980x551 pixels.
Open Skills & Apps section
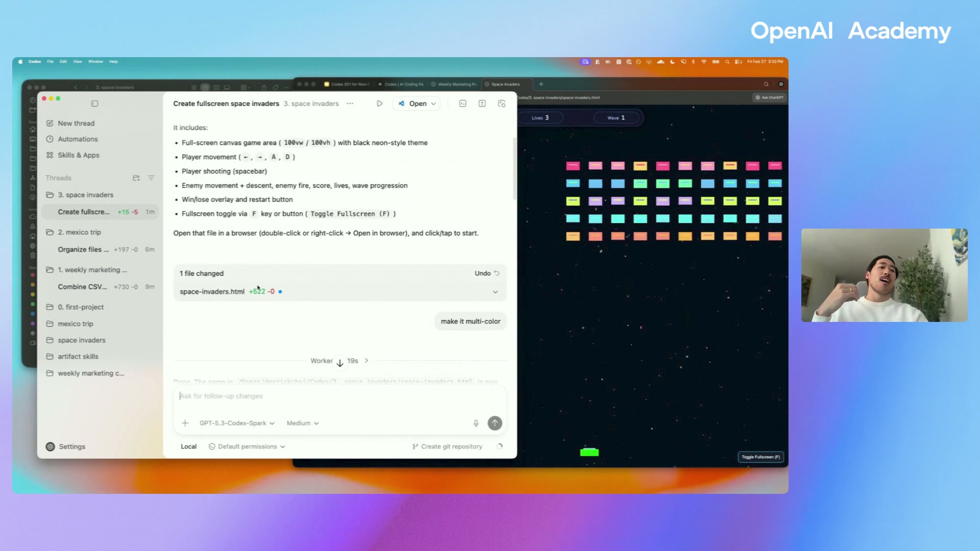[79, 155]
